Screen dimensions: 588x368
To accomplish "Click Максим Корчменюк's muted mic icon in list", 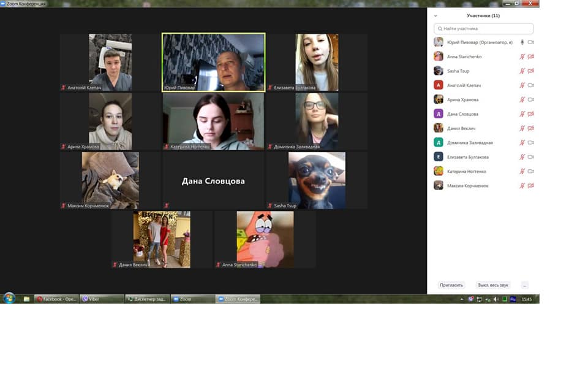I will (x=522, y=185).
